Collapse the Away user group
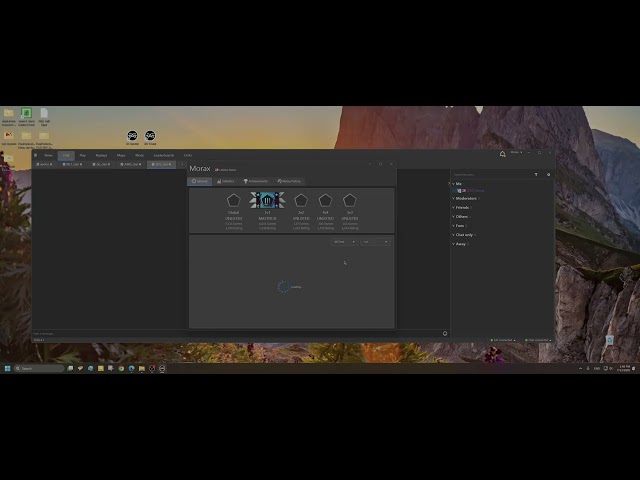 click(x=453, y=244)
